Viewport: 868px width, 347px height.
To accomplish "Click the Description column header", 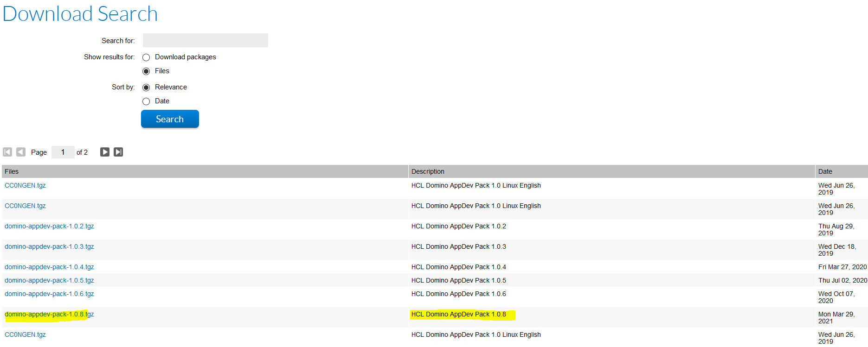I will click(612, 171).
